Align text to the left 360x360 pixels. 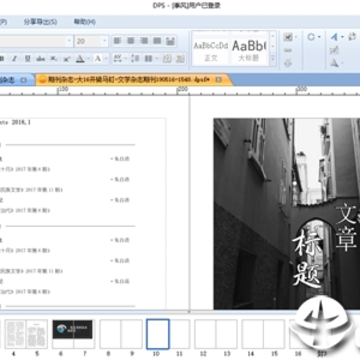117,41
